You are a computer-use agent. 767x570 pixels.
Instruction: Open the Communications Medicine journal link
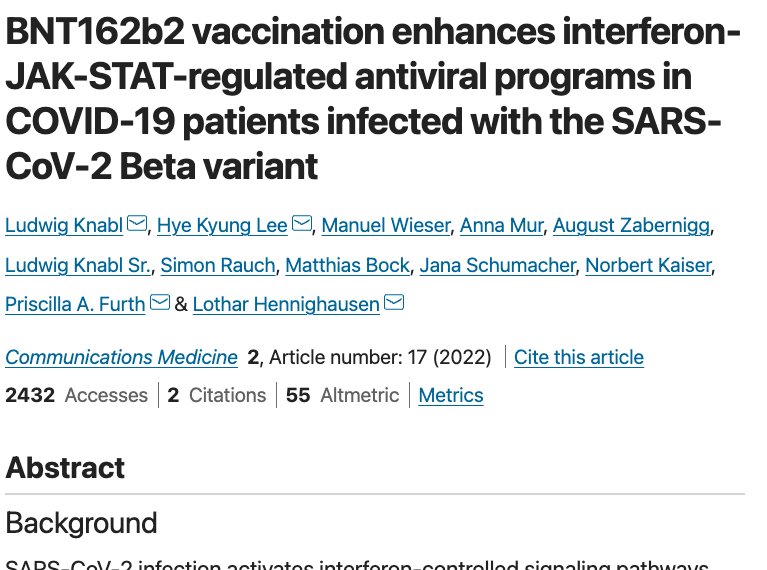click(x=121, y=357)
